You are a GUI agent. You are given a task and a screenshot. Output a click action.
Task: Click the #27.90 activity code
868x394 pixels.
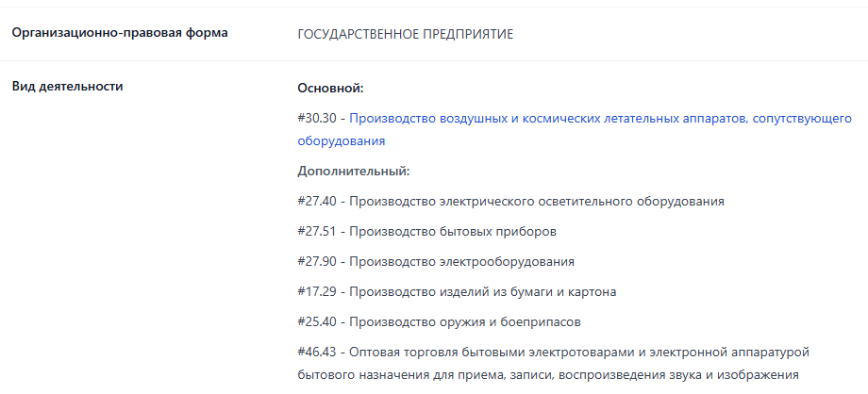317,261
